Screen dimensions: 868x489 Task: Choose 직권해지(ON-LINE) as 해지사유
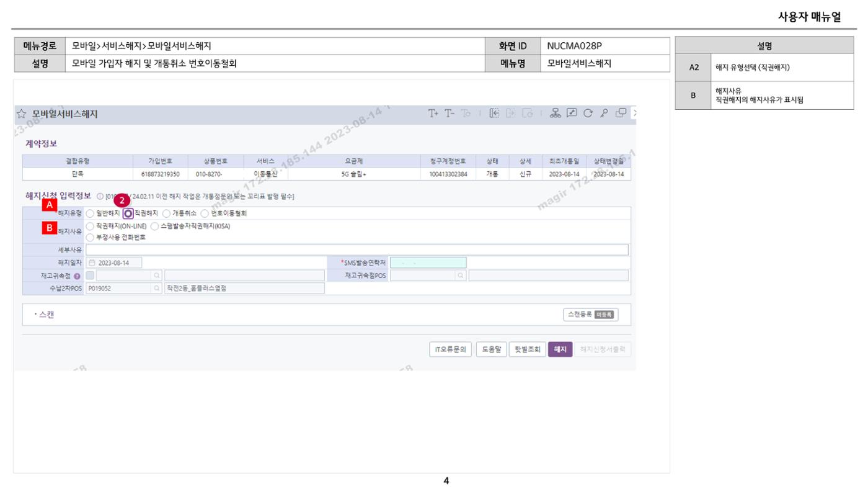click(x=90, y=227)
